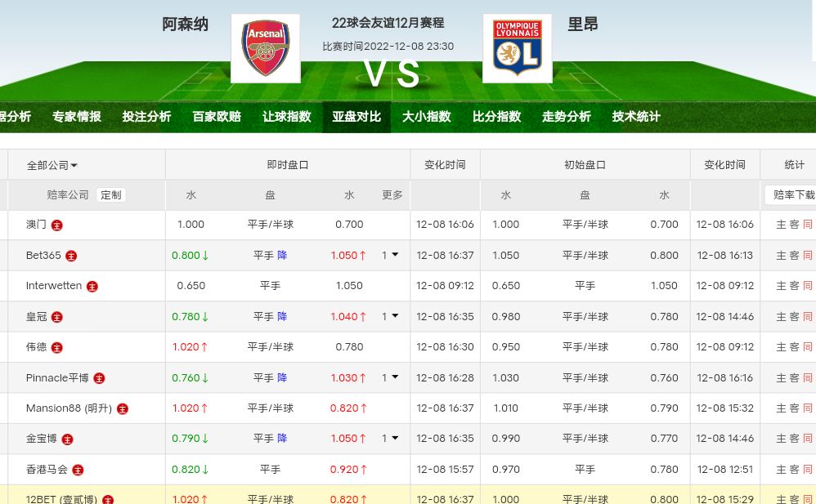Click the red 主 badge beside Pinnacle平博

[99, 378]
